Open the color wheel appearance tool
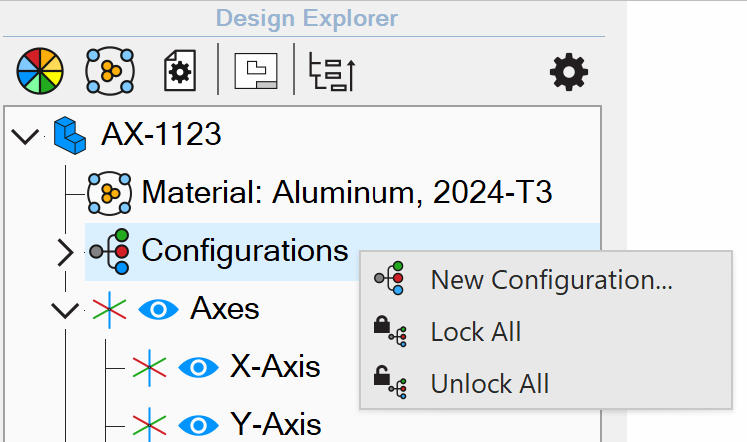Viewport: 747px width, 442px height. click(x=40, y=71)
